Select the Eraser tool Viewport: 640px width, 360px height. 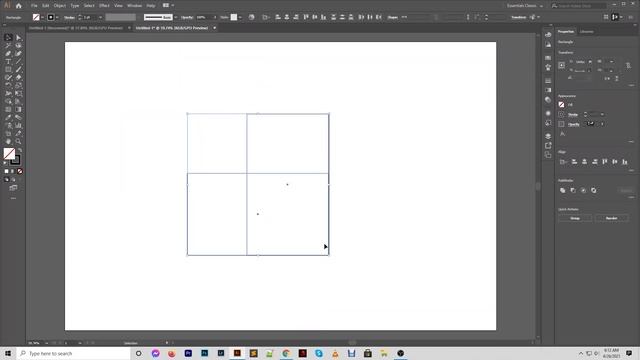click(18, 78)
